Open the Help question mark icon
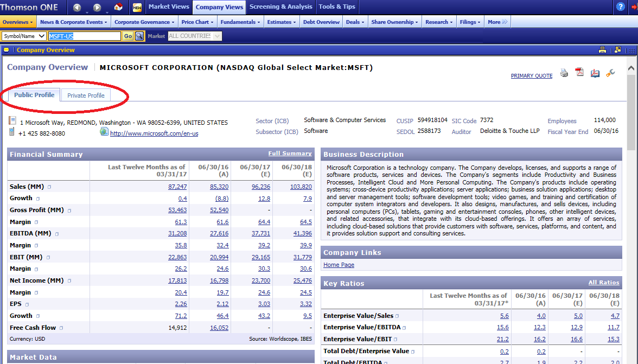The width and height of the screenshot is (638, 364). [621, 7]
